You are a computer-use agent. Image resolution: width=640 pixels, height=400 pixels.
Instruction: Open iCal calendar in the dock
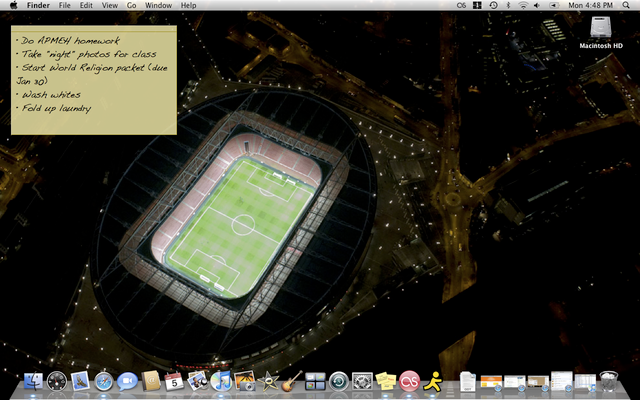pos(174,381)
